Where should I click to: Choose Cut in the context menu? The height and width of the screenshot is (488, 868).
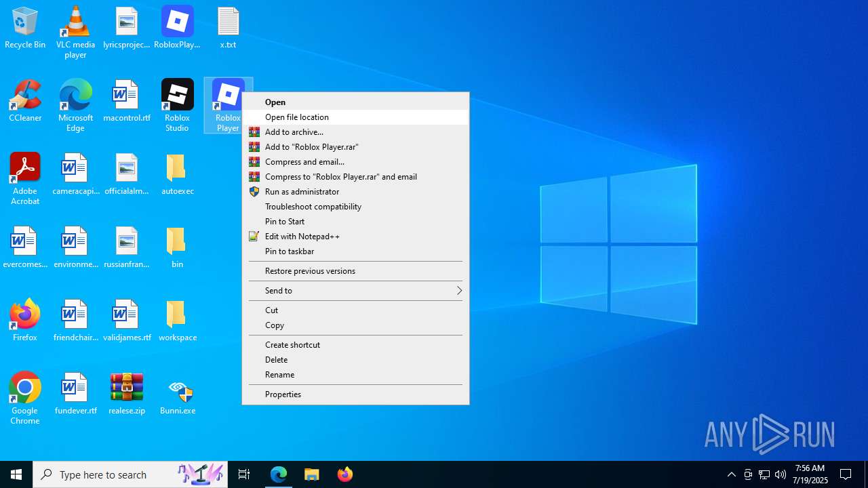(x=355, y=310)
